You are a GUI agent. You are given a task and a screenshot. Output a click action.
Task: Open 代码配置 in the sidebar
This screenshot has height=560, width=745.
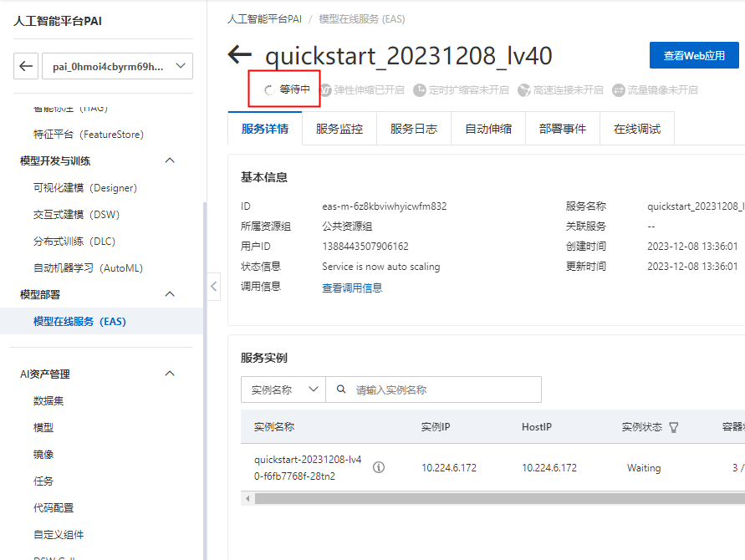click(54, 507)
